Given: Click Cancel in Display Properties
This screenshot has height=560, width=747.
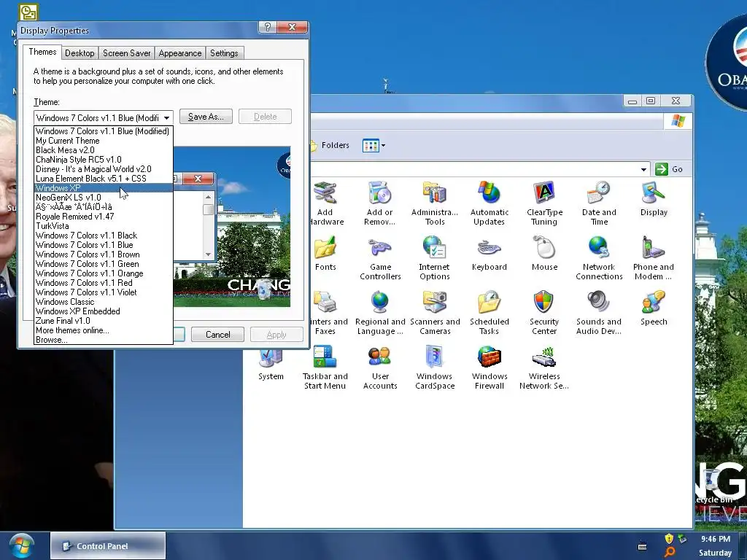Looking at the screenshot, I should click(217, 334).
